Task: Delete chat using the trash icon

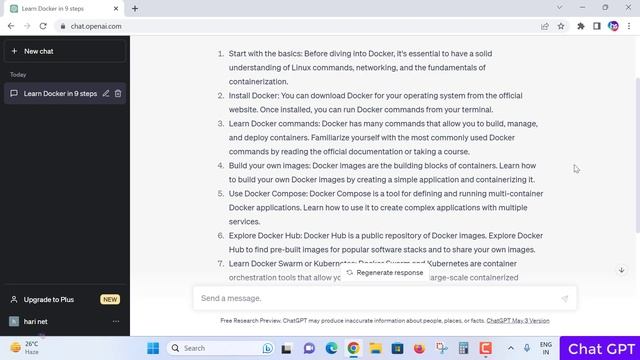Action: pyautogui.click(x=118, y=93)
